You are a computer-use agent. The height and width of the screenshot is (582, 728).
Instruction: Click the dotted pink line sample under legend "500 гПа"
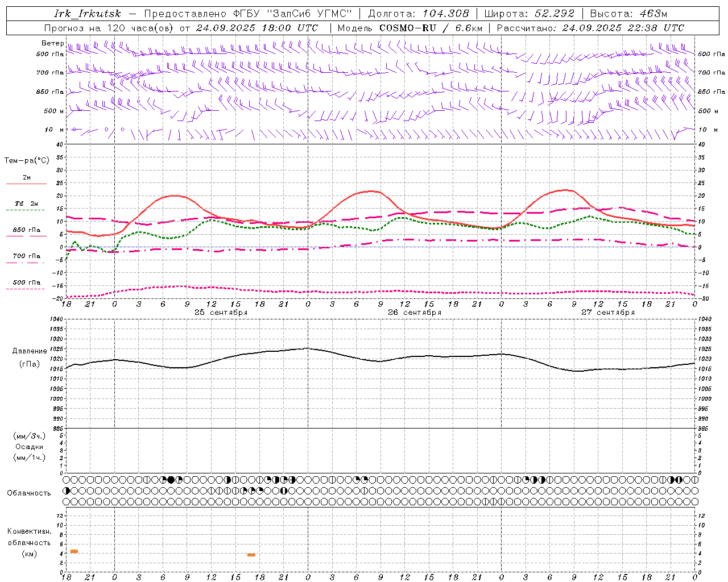pyautogui.click(x=25, y=289)
